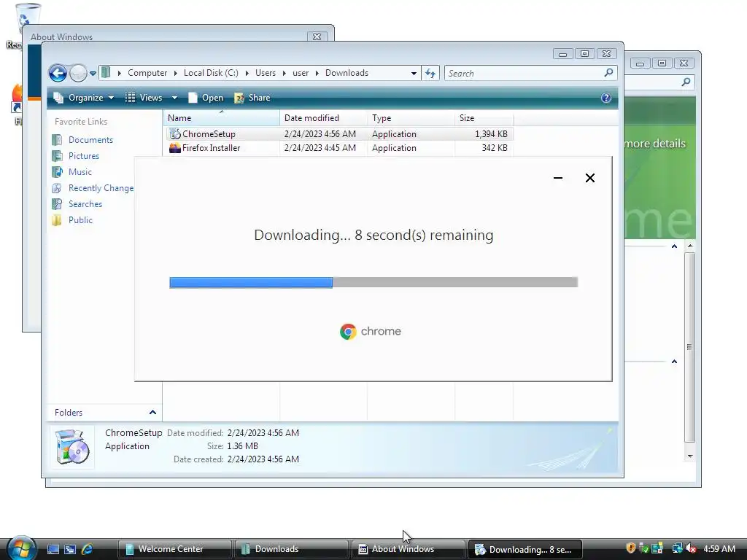Screen dimensions: 747x560
Task: Open Music in Favorite Links
Action: pos(80,172)
